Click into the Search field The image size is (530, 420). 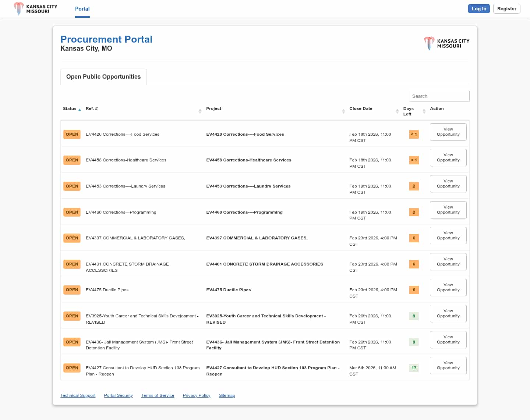click(x=439, y=96)
